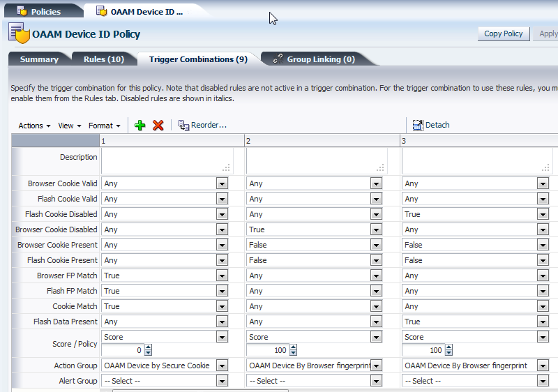
Task: Click the Description field in column 2
Action: pos(317,161)
